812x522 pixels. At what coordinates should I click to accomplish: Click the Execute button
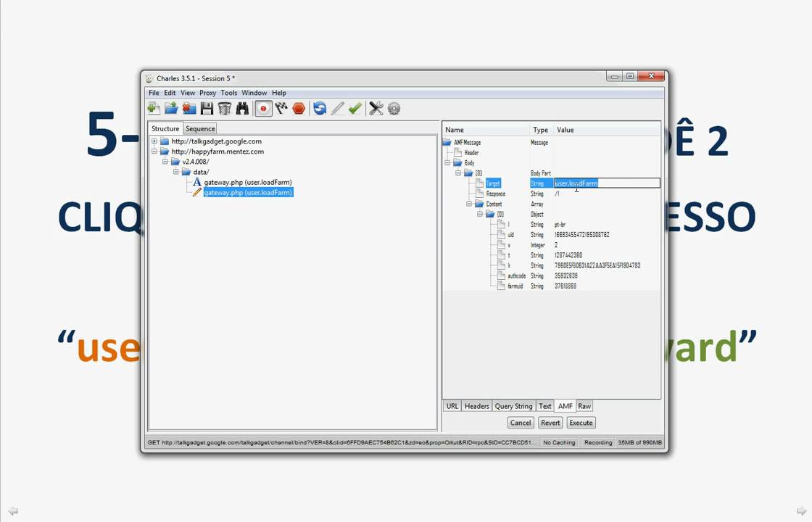coord(581,423)
